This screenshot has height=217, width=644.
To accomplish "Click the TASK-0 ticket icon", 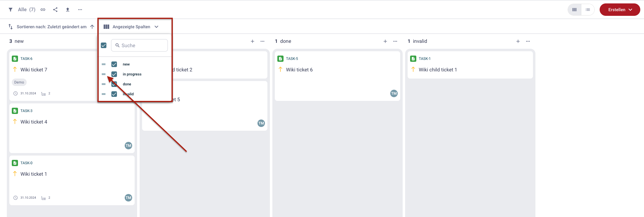I will pyautogui.click(x=15, y=163).
